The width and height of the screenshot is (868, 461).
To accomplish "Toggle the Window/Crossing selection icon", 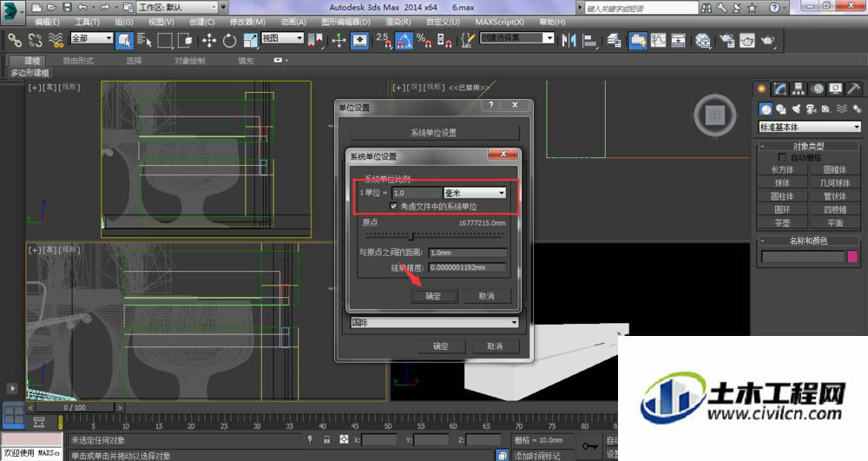I will click(x=185, y=41).
